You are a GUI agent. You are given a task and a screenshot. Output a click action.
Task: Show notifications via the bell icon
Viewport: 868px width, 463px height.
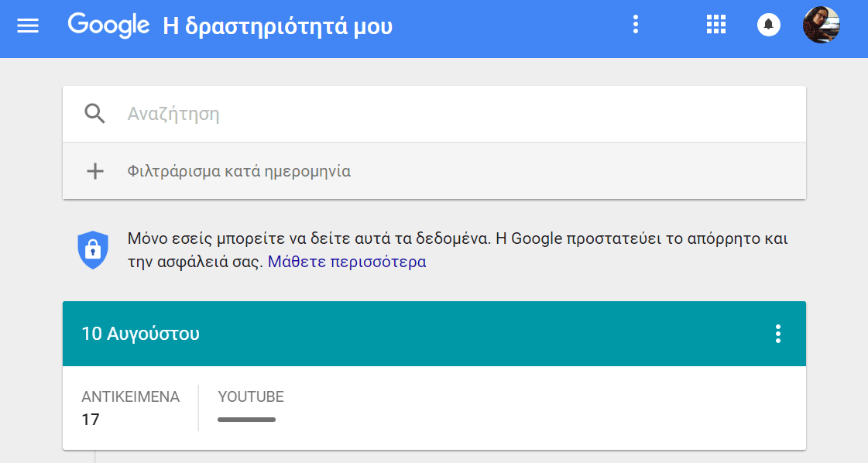(768, 25)
